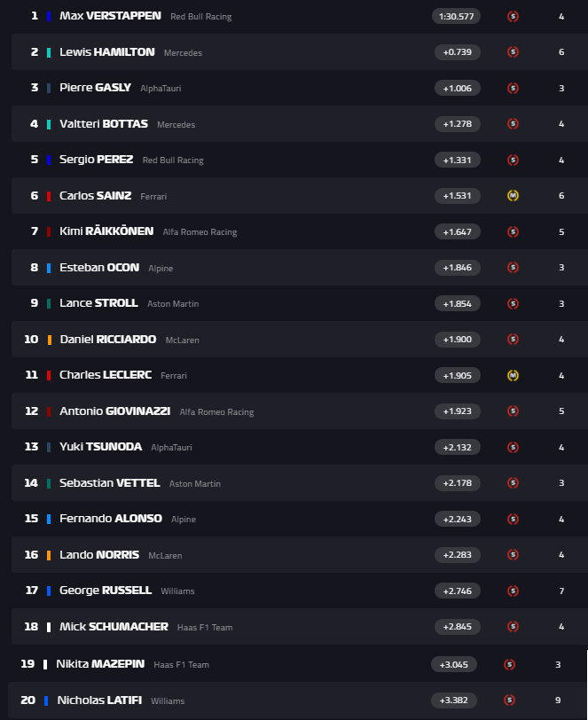Click Verstappen's soft tyre icon
The height and width of the screenshot is (720, 588).
(513, 17)
